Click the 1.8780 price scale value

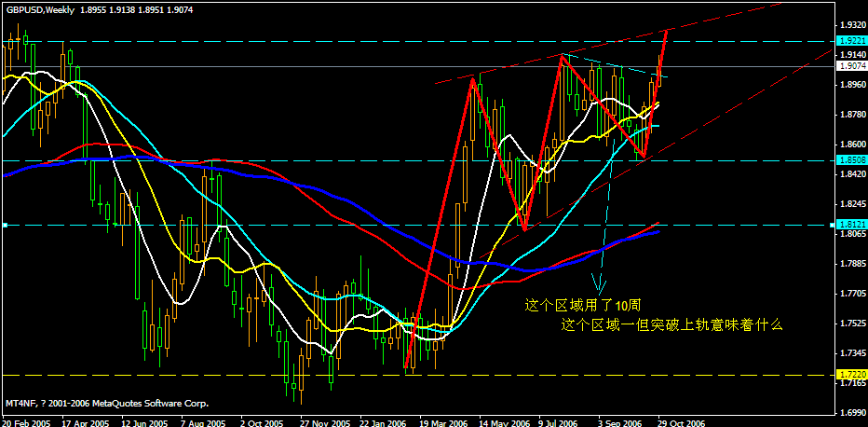(x=851, y=116)
